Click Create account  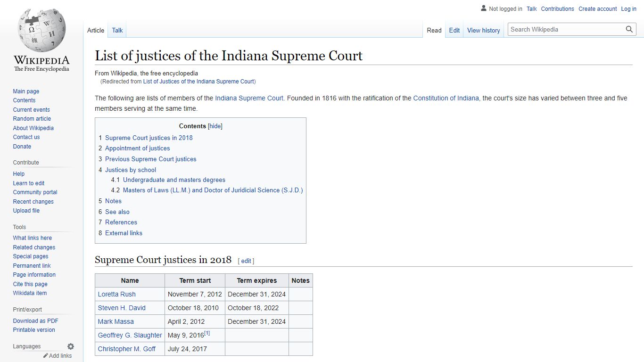[598, 9]
